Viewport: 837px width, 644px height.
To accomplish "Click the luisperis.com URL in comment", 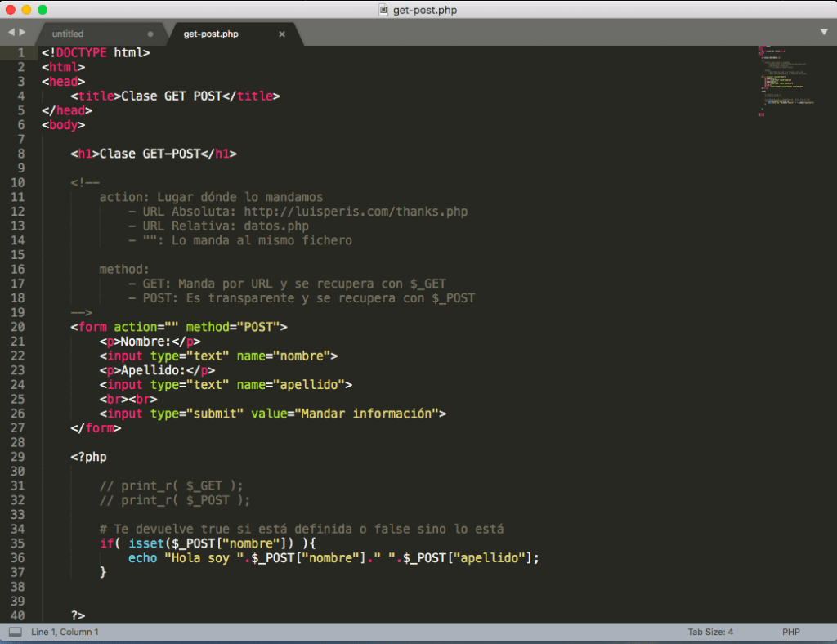I will click(356, 212).
